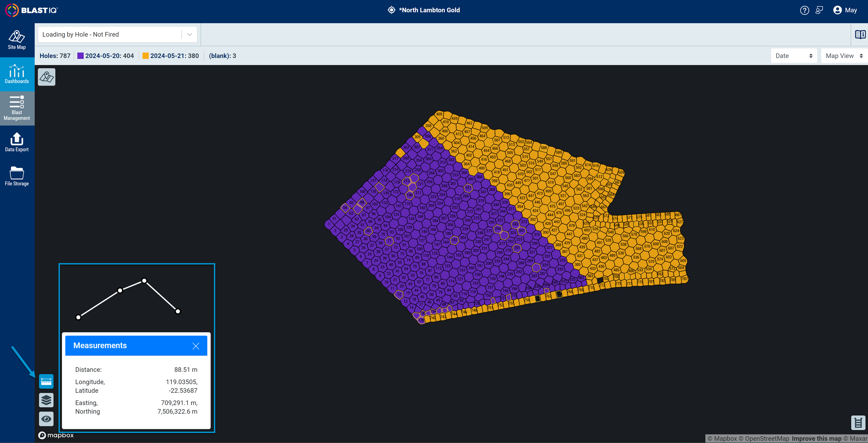Select hole 1 at the west tip
Viewport: 868px width, 443px height.
tap(329, 224)
